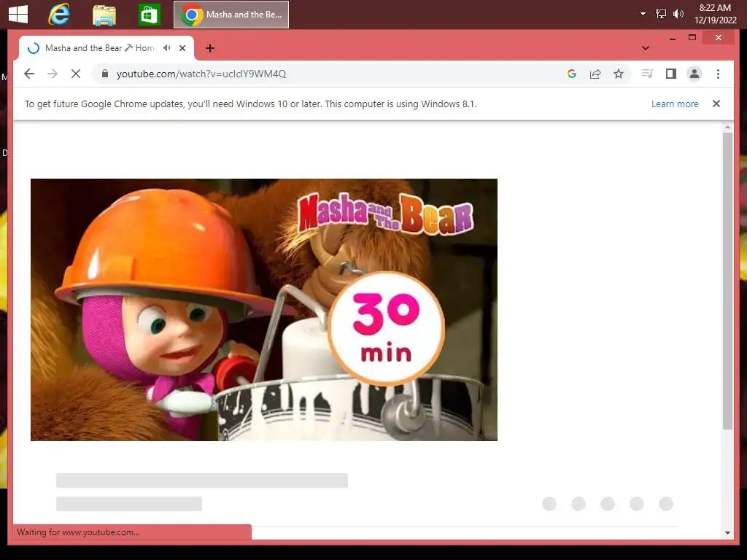View site information via the lock icon
Viewport: 747px width, 560px height.
105,74
